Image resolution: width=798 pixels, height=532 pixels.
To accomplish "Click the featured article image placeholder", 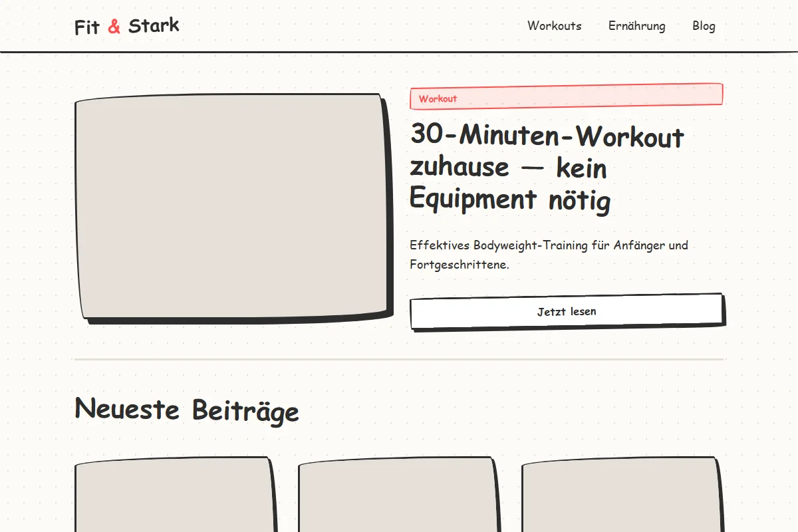I will pos(230,207).
